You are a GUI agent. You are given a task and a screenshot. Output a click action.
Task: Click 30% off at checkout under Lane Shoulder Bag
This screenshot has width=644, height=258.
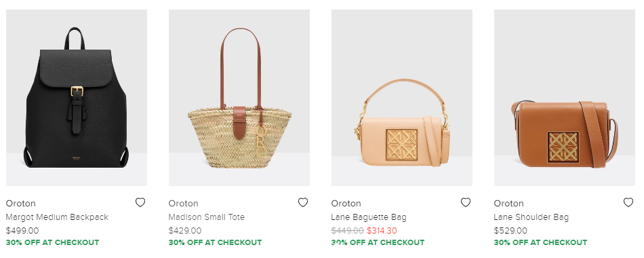[x=540, y=242]
